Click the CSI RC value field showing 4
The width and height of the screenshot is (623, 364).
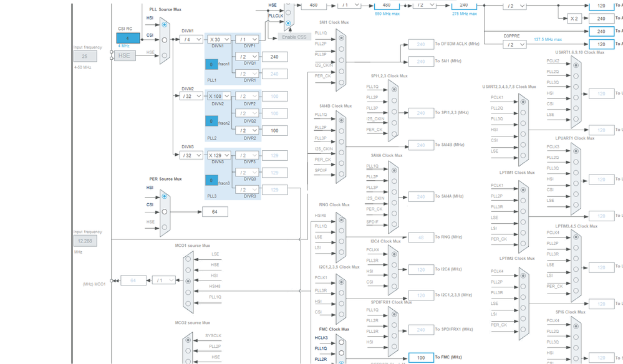point(128,38)
